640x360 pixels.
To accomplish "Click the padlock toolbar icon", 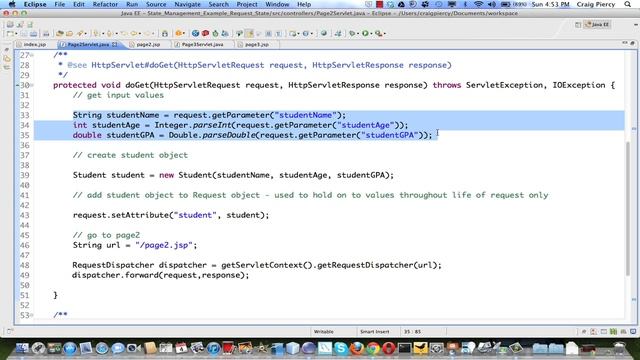I will tap(164, 33).
